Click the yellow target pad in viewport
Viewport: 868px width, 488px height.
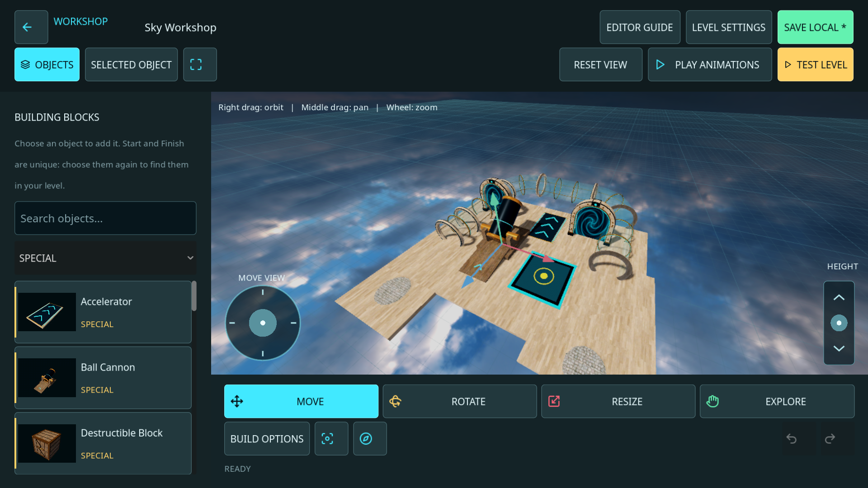click(x=543, y=276)
